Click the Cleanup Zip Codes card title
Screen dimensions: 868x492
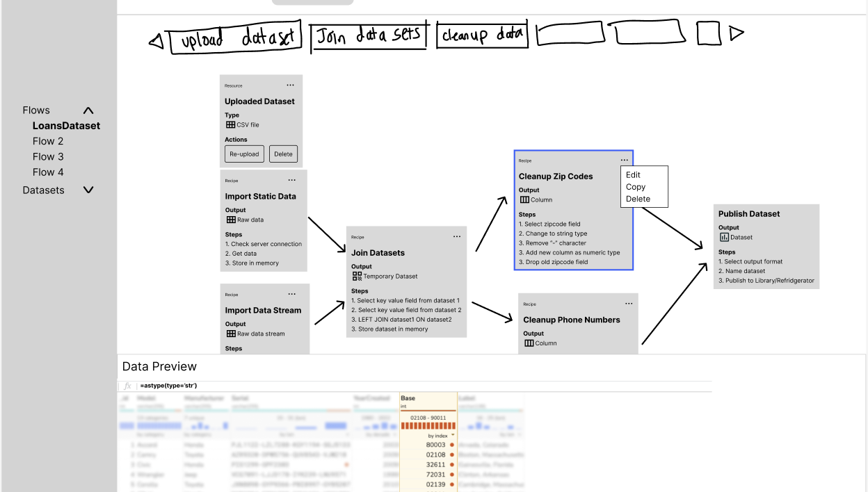[x=556, y=177]
